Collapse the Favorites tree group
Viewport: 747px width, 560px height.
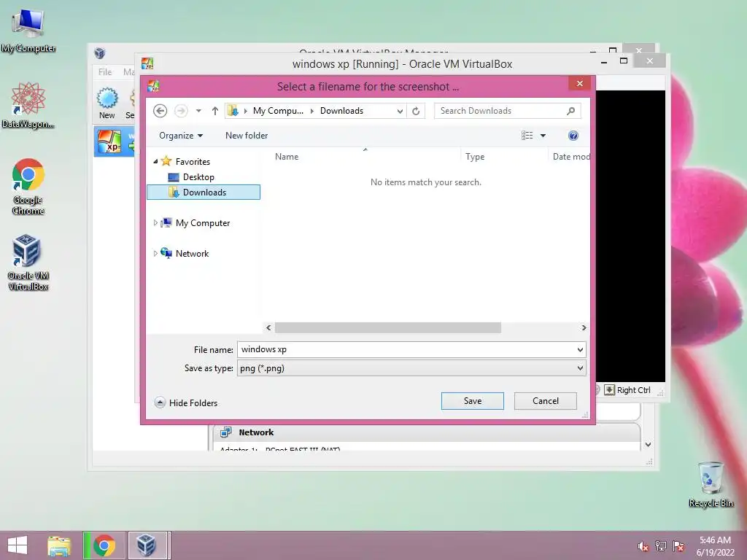[x=155, y=161]
